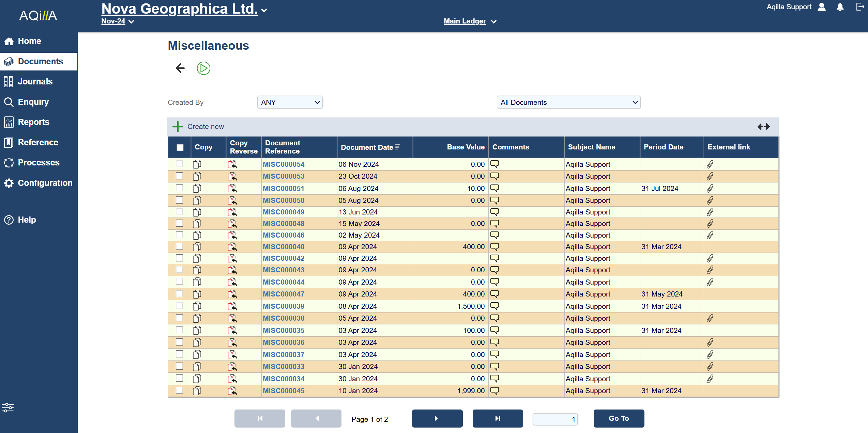Open comments bubble for MISC000040
Viewport: 868px width, 433px height.
(494, 246)
